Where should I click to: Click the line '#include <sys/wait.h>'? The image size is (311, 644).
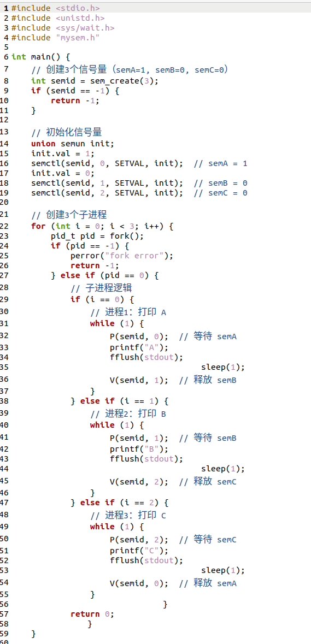coord(63,28)
